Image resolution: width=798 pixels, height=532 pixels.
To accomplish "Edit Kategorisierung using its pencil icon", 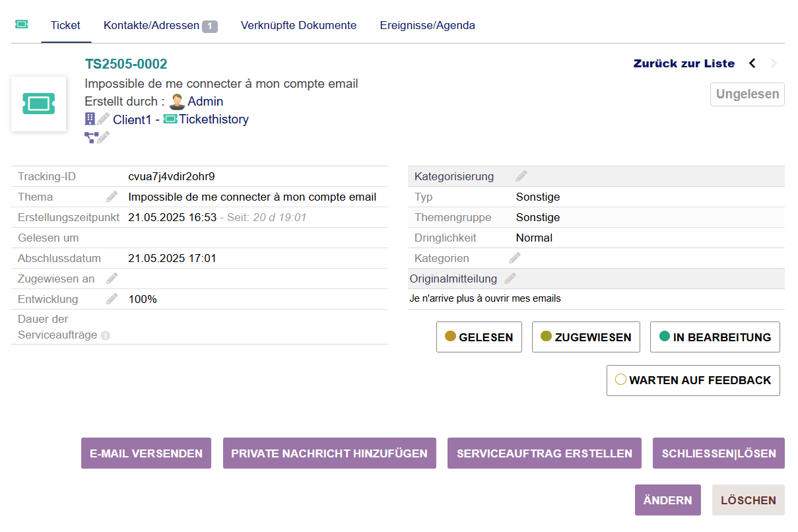I will (x=521, y=176).
